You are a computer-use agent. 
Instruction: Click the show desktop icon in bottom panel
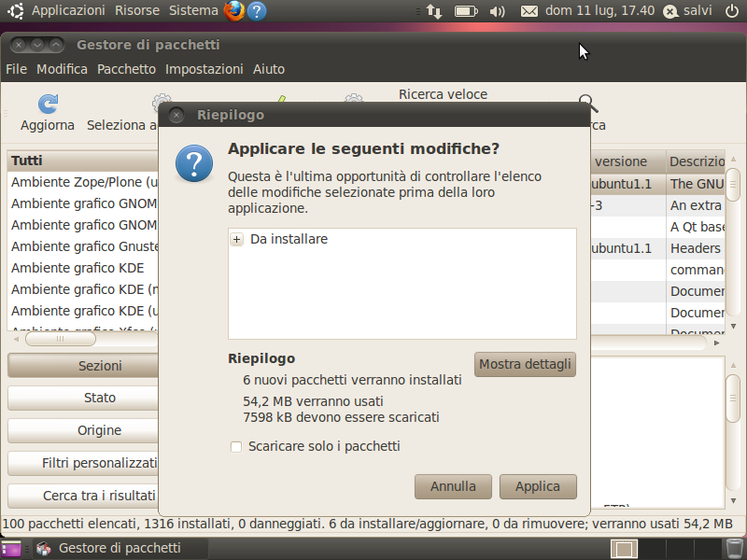[x=11, y=549]
